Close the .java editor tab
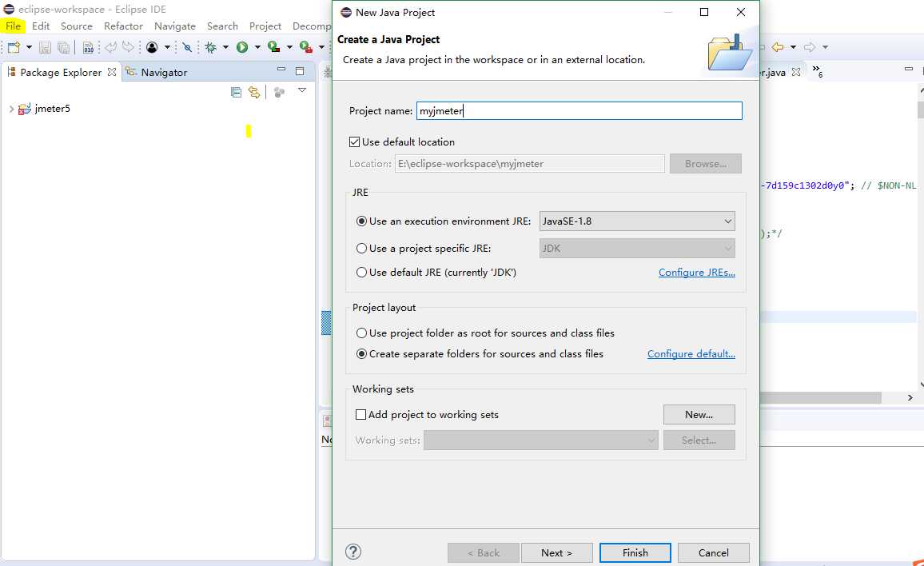This screenshot has width=924, height=566. (x=796, y=72)
